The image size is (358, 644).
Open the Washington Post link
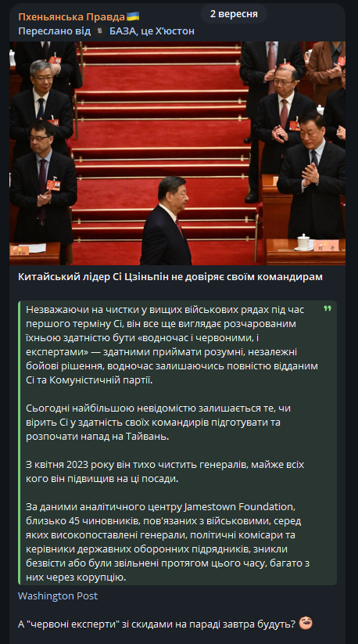[58, 595]
